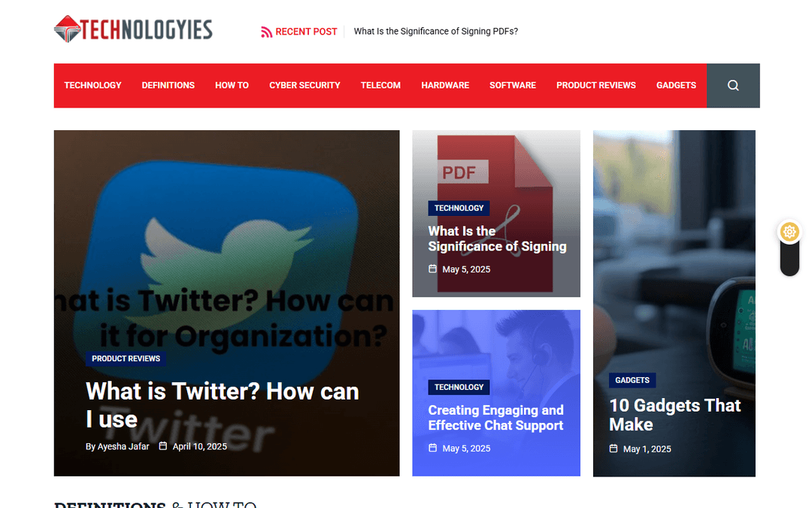Open 'What Is the Significance of Signing' card title

[x=497, y=239]
